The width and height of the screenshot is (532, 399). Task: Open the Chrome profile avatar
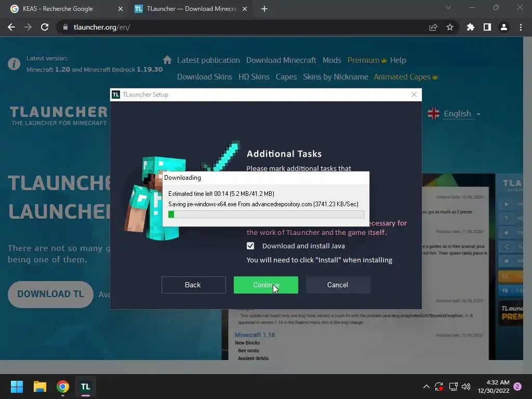[x=504, y=27]
